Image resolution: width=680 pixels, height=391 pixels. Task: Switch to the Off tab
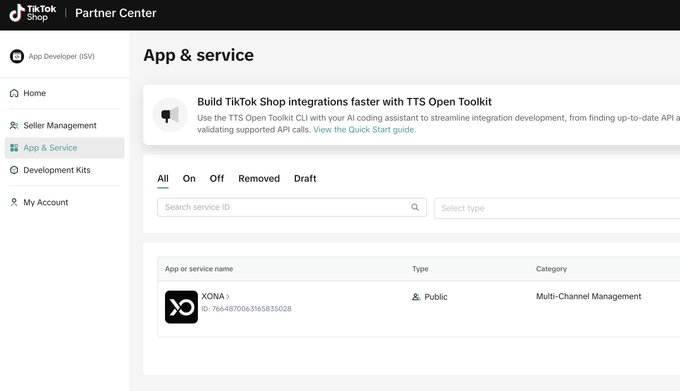tap(217, 179)
